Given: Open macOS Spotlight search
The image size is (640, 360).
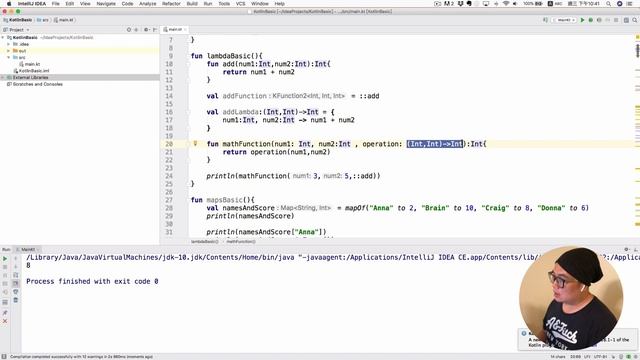Looking at the screenshot, I should pos(609,4).
